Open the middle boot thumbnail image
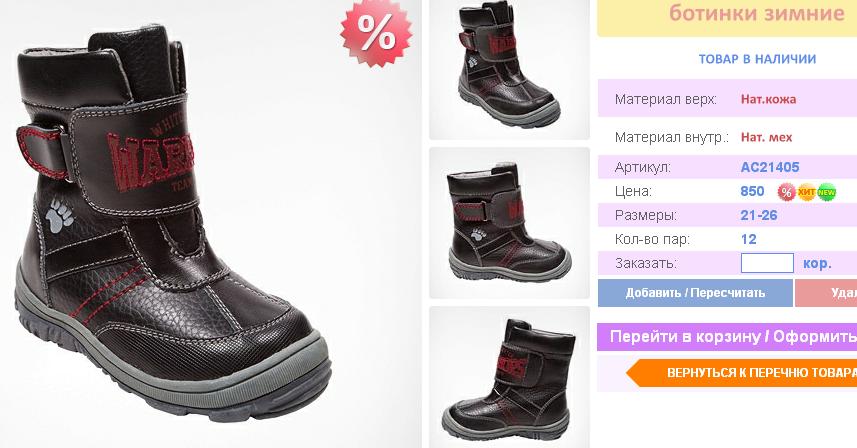 (x=509, y=223)
